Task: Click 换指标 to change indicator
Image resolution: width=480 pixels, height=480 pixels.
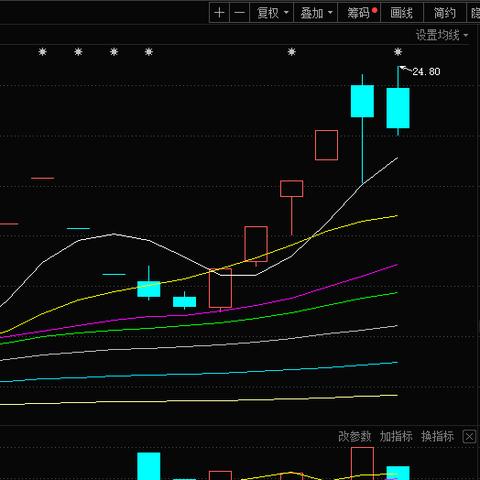Action: click(x=437, y=436)
